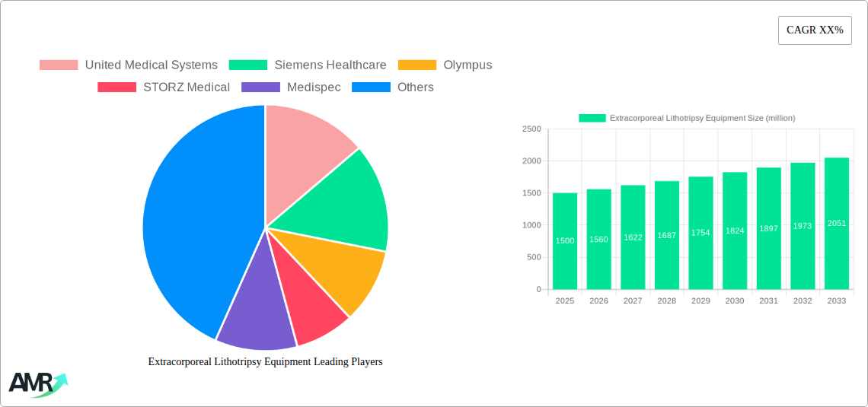Click the Medispec legend label
This screenshot has height=407, width=868.
313,87
